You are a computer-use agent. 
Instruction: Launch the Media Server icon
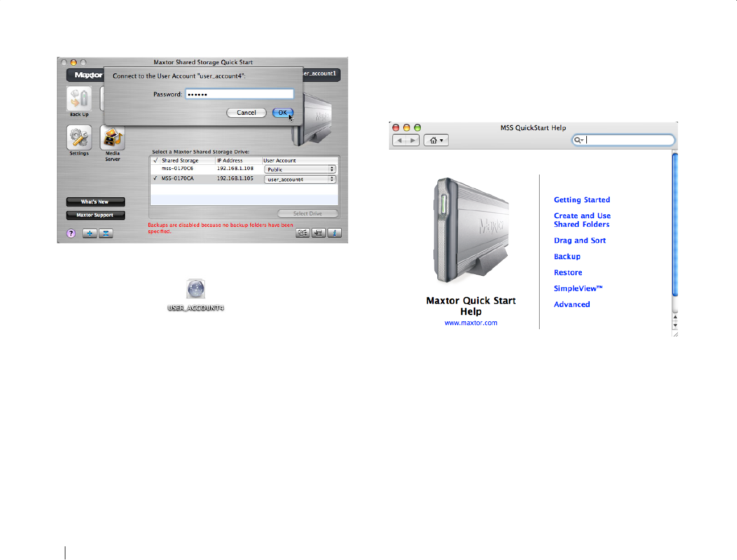tap(113, 138)
